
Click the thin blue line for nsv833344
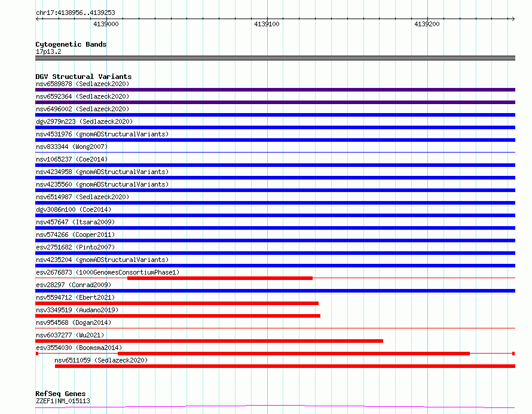coord(275,152)
